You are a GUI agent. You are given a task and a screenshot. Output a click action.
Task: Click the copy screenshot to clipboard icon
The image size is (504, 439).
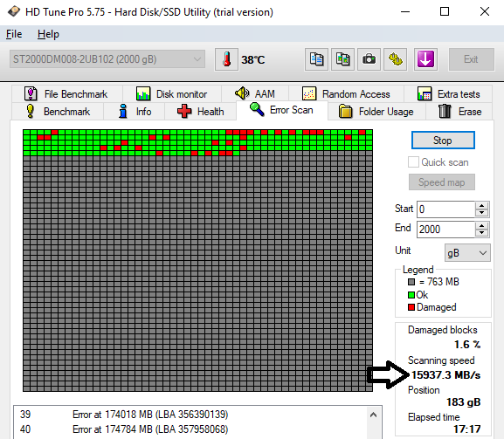[343, 59]
